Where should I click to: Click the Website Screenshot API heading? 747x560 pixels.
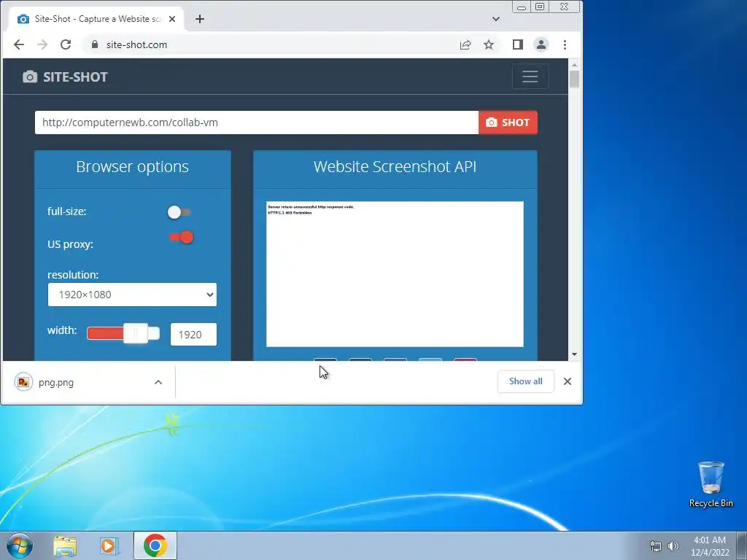[x=395, y=167]
